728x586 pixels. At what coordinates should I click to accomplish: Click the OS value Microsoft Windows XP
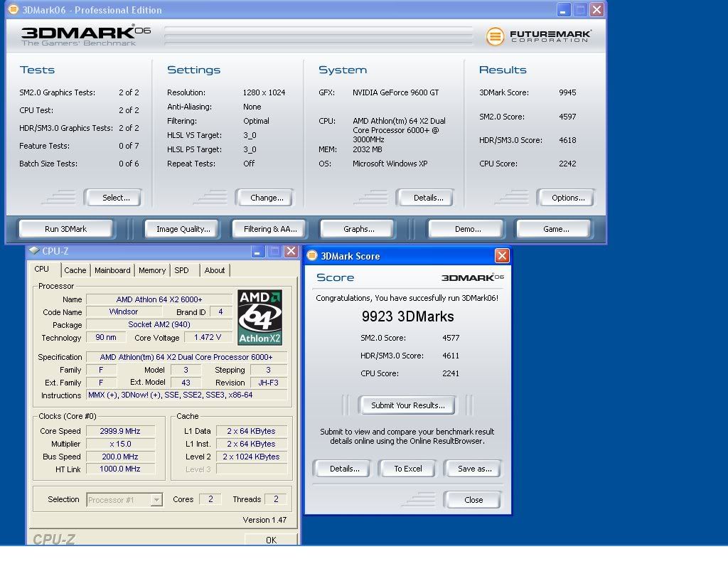point(390,164)
